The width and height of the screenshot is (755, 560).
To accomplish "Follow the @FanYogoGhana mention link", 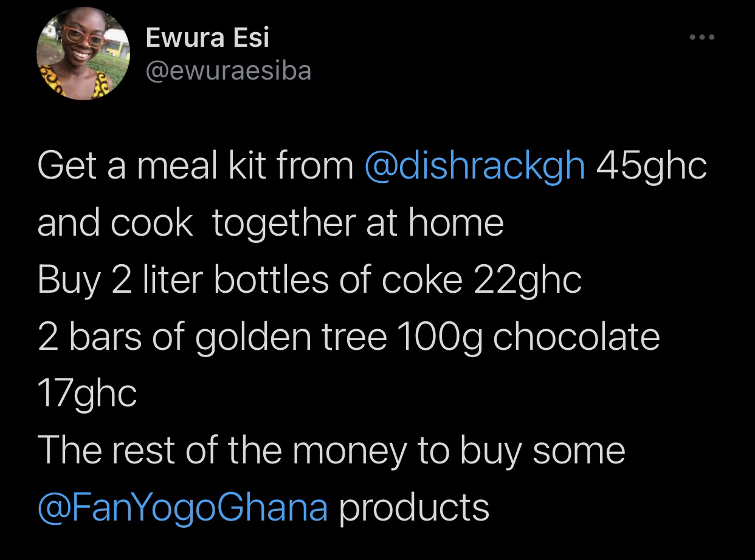I will click(182, 508).
